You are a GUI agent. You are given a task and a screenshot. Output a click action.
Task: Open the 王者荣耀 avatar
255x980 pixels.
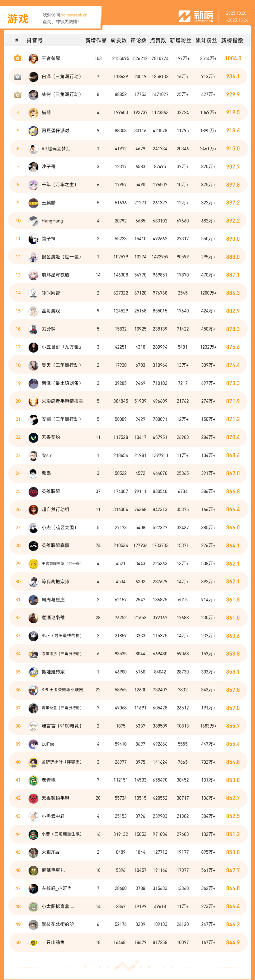click(34, 59)
